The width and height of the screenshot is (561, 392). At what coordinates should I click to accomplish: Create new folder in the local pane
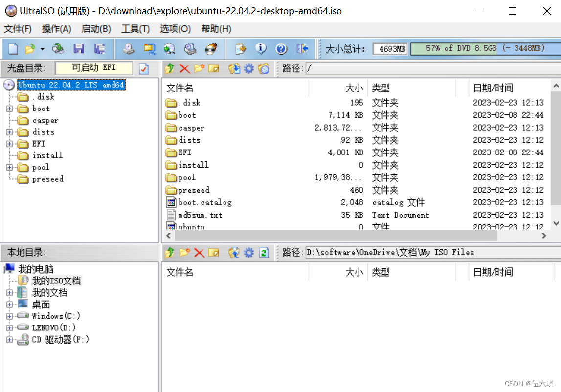(x=184, y=253)
